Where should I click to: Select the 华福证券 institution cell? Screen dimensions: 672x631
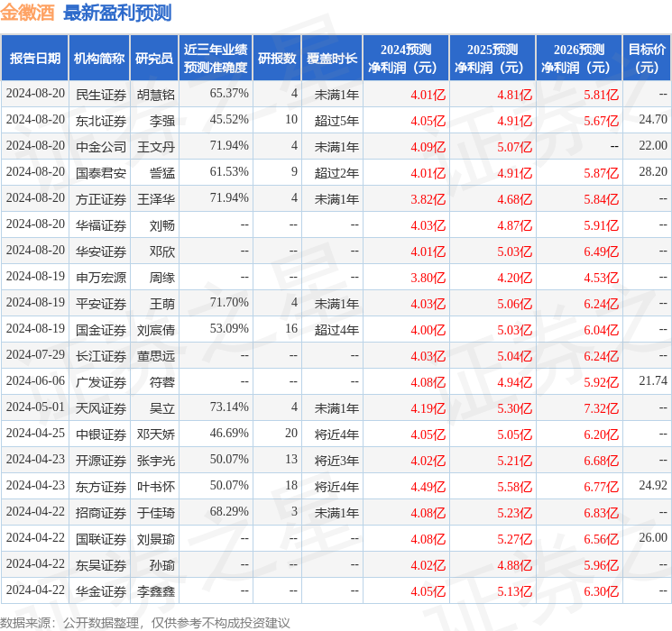point(101,225)
